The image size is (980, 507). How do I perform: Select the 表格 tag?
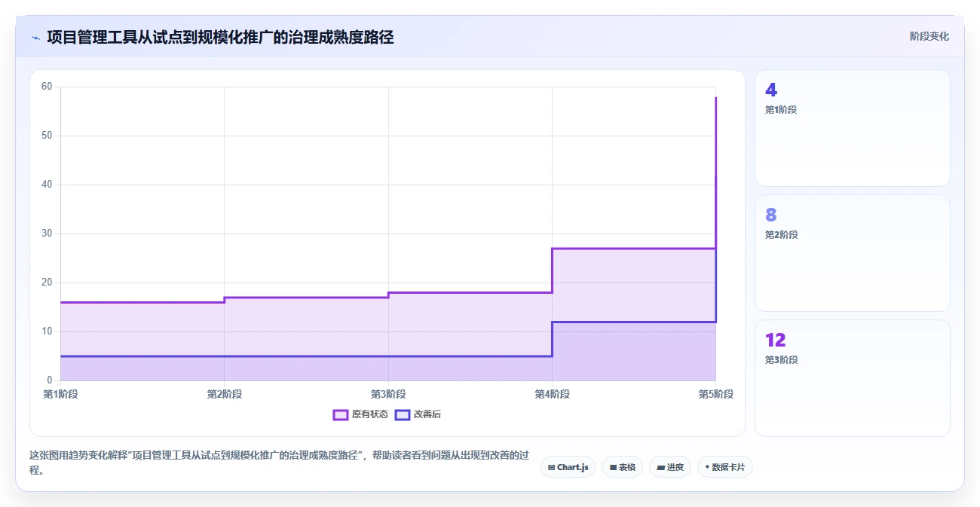click(x=622, y=467)
